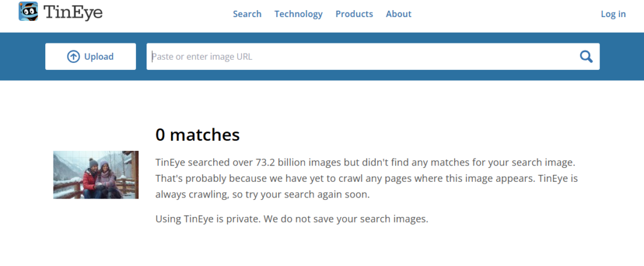Select the searched image thumbnail
Screen dimensions: 644x266
pyautogui.click(x=96, y=175)
